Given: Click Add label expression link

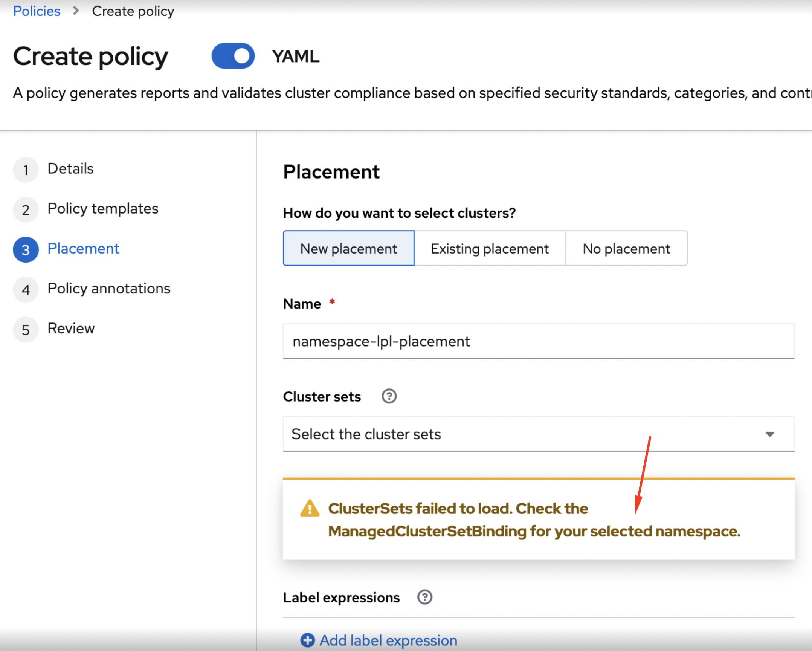Looking at the screenshot, I should pos(388,640).
